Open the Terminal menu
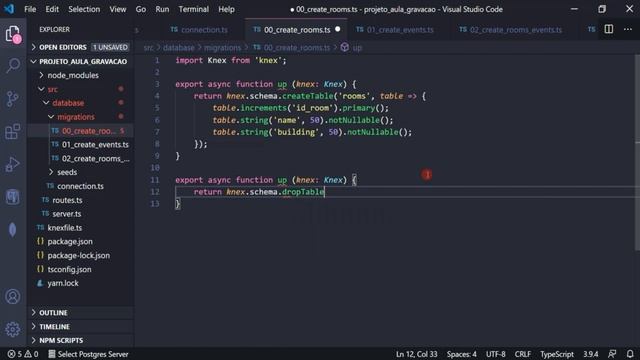 [x=193, y=9]
